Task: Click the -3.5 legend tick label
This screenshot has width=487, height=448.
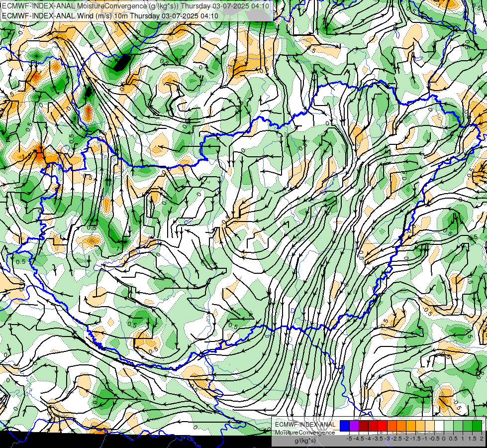Action: point(378,439)
